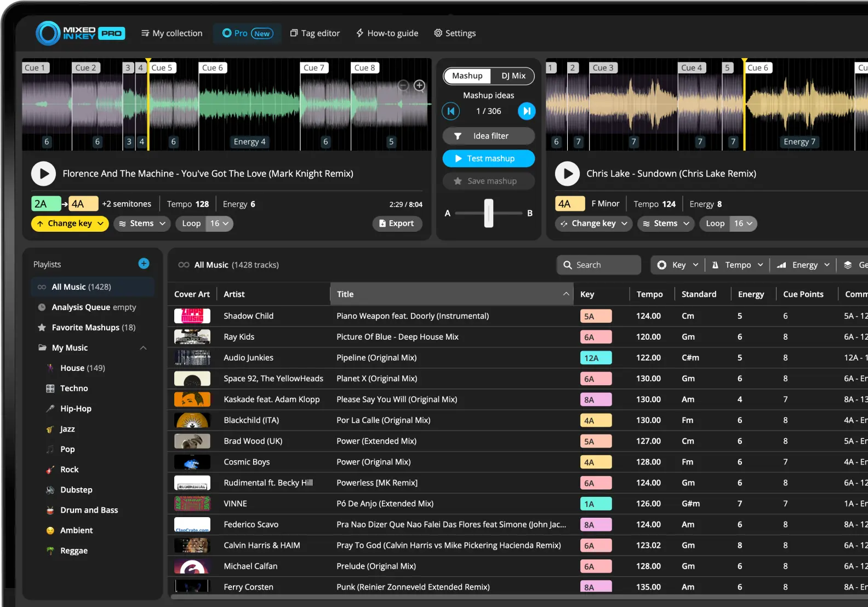Open left deck Stems dropdown
Screen dimensions: 868x607
pyautogui.click(x=142, y=224)
